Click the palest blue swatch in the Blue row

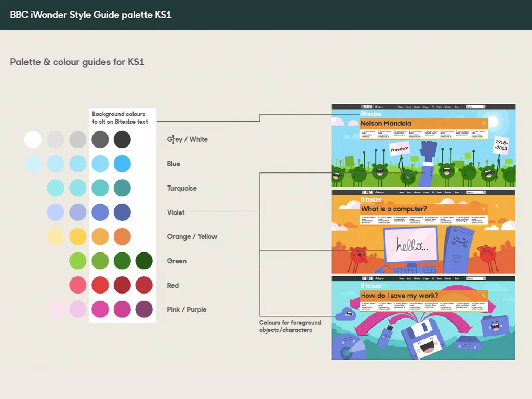tap(33, 164)
